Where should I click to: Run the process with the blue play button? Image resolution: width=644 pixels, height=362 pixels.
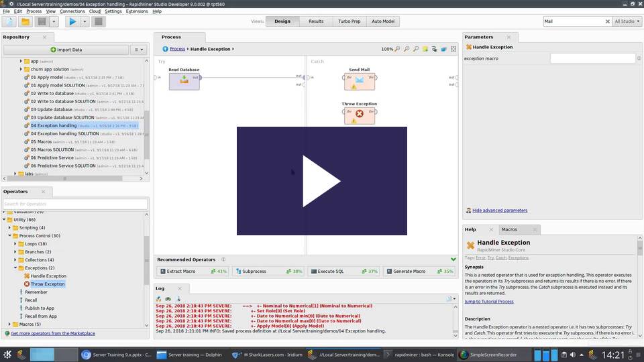pos(72,21)
